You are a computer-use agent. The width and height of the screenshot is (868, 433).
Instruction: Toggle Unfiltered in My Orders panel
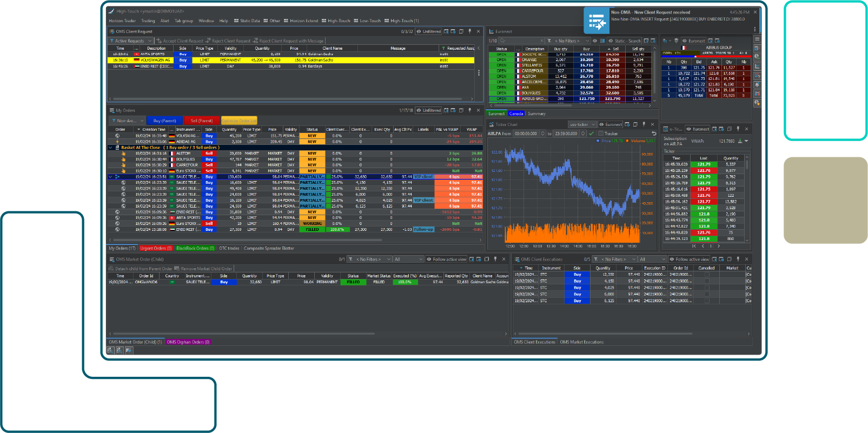coord(429,110)
